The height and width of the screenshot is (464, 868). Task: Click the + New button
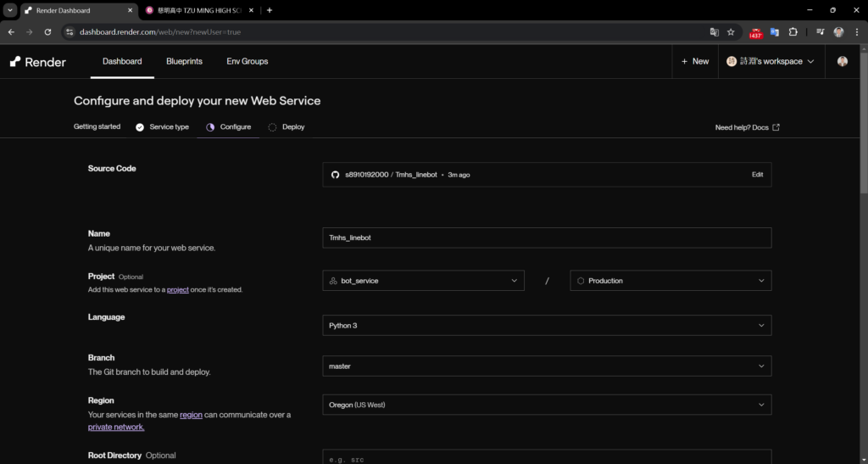[695, 61]
